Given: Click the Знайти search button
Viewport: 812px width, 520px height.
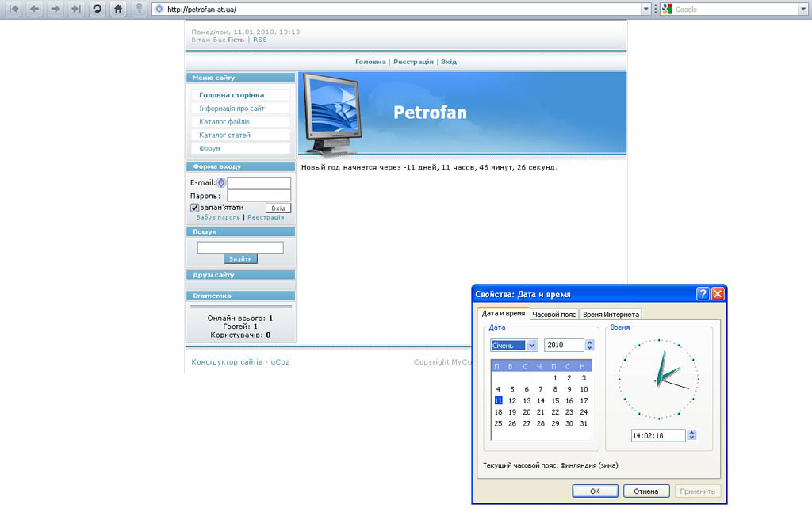Looking at the screenshot, I should click(x=240, y=259).
